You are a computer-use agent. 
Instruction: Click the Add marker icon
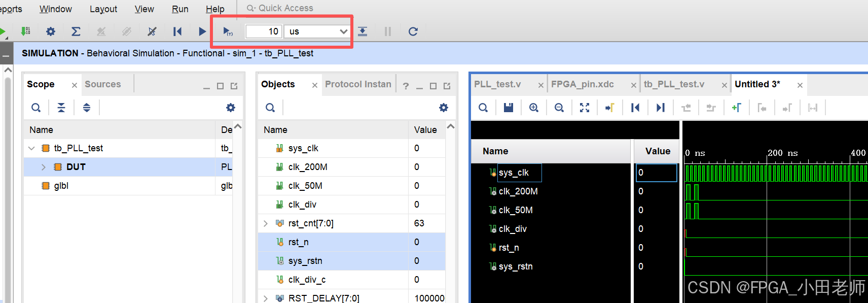coord(736,108)
